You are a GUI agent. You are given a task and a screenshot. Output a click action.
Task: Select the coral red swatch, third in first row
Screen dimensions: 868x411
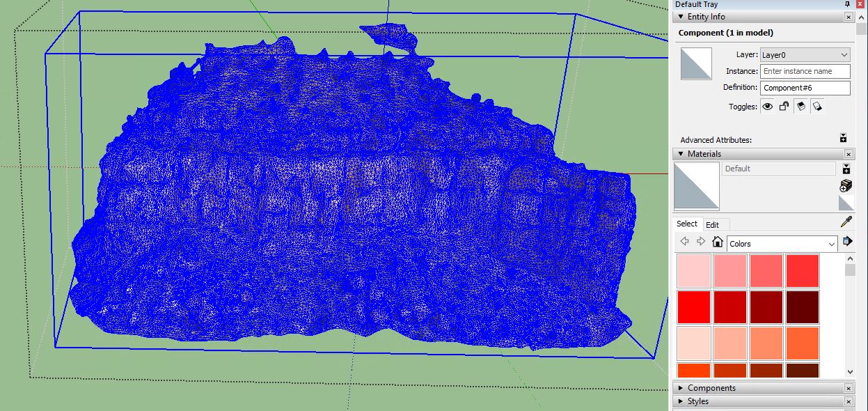pyautogui.click(x=766, y=271)
